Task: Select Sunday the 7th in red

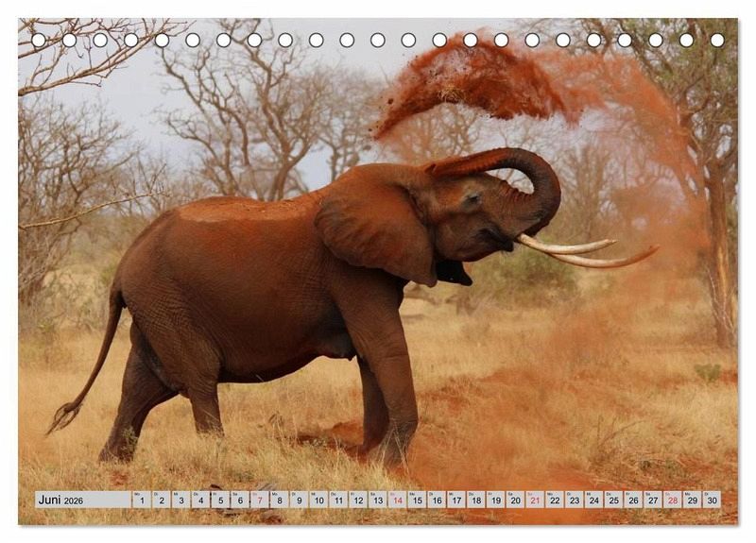Action: 259,500
